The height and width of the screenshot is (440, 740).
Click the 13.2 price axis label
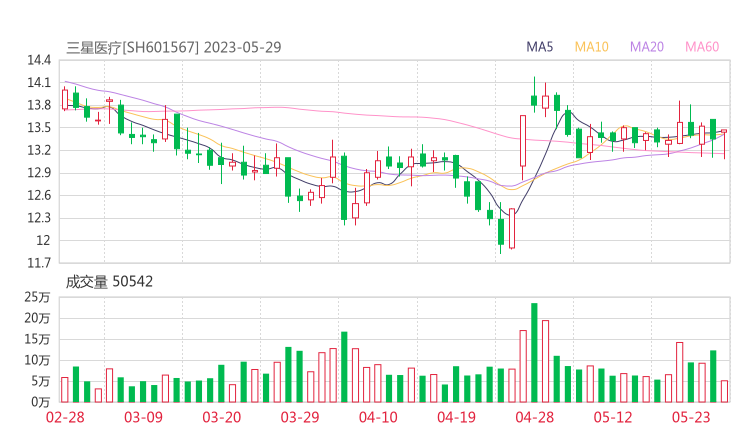[38, 150]
